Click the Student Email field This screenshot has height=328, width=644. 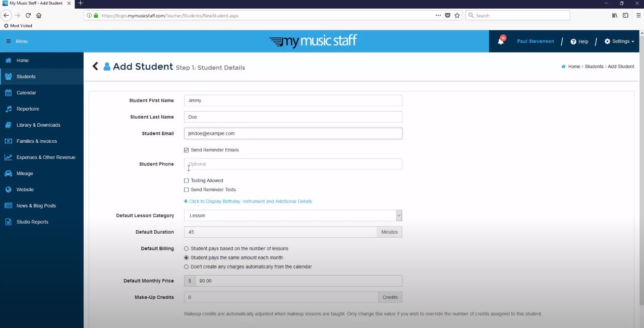(x=293, y=133)
